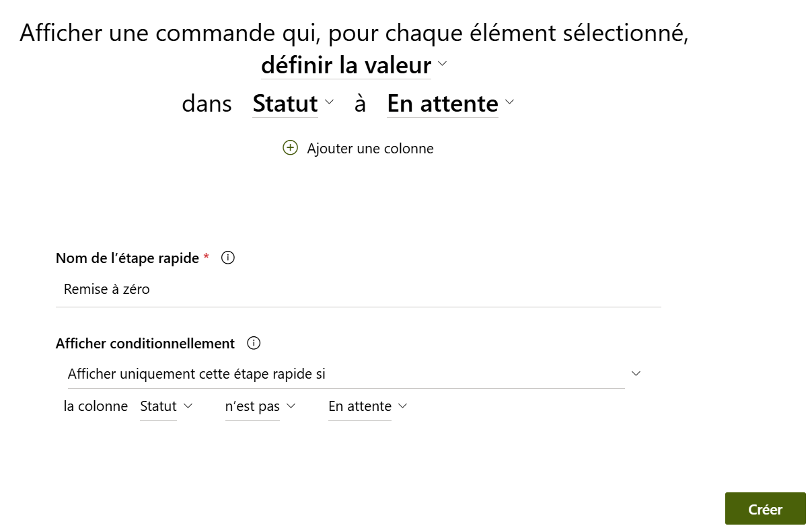Open the 'n'est pas' operator dropdown
Image resolution: width=812 pixels, height=530 pixels.
252,406
